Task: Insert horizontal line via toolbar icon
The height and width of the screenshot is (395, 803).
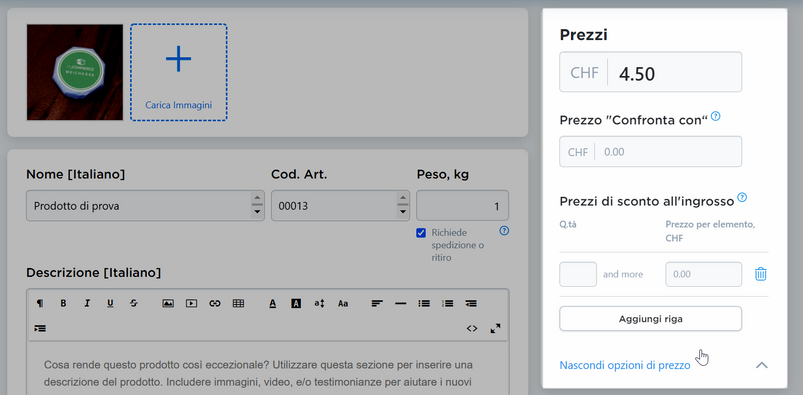Action: 400,303
